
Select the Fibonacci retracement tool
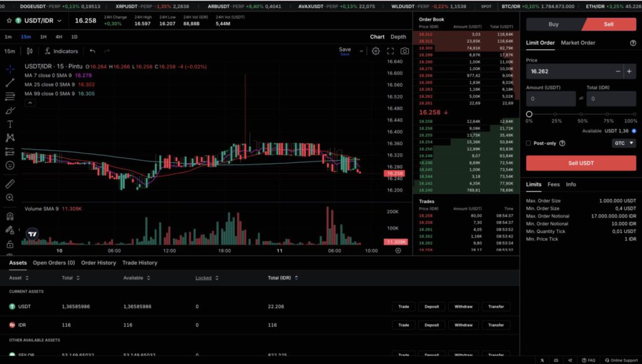click(10, 96)
